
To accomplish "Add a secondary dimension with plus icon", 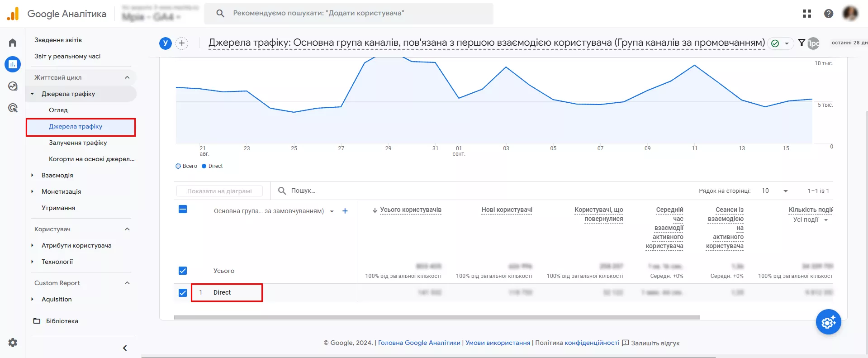I will pos(345,211).
